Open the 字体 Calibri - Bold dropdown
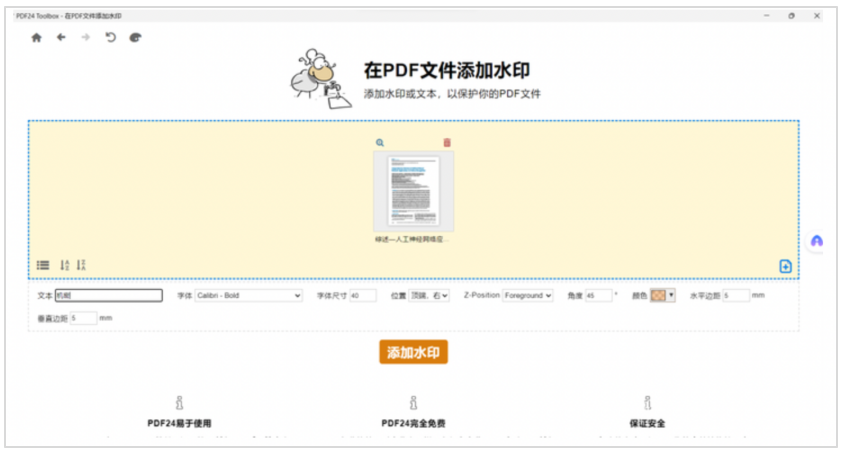The width and height of the screenshot is (842, 454). click(x=248, y=296)
